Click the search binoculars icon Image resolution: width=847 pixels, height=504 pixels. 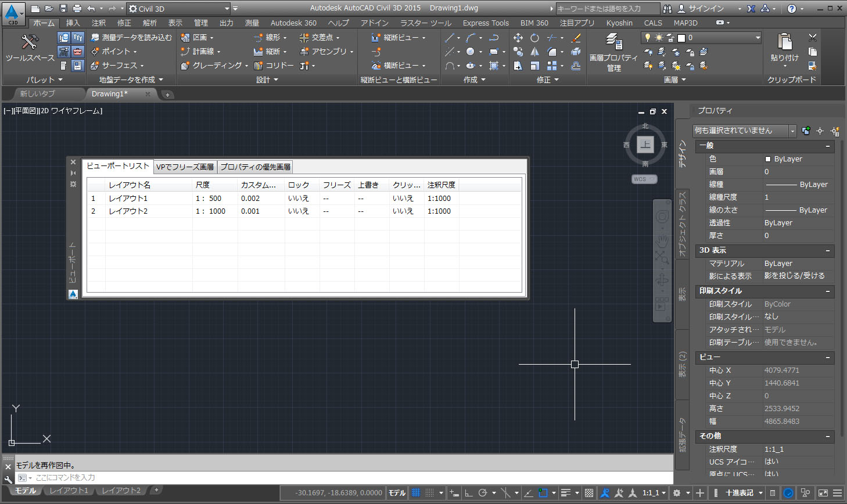[x=667, y=9]
